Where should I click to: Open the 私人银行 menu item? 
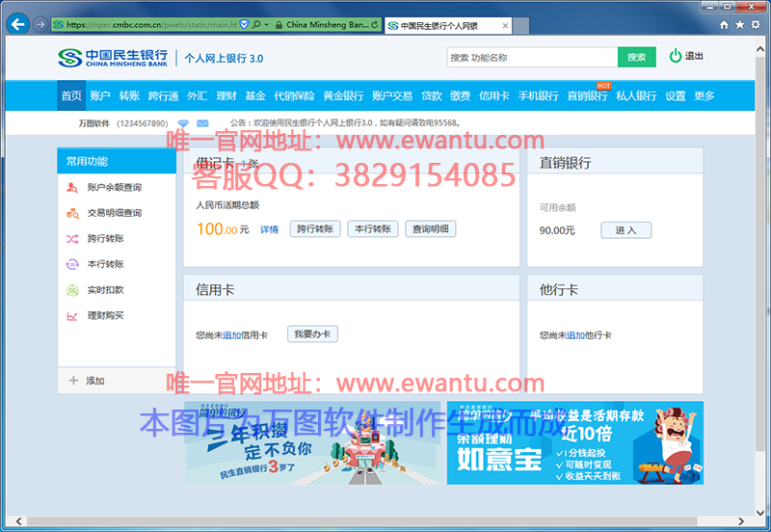point(636,95)
